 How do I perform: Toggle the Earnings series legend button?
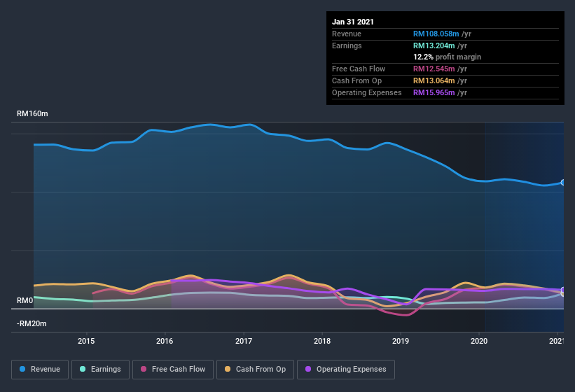click(100, 370)
